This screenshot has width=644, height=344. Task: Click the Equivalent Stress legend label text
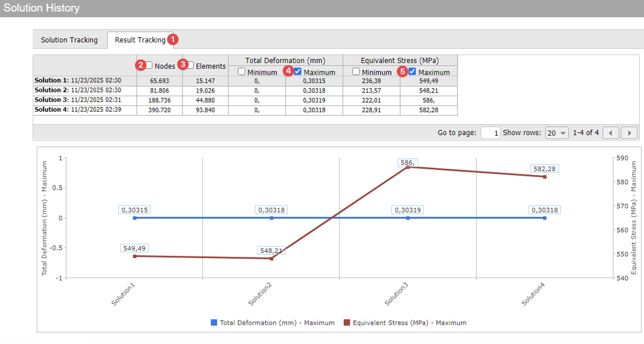point(410,323)
